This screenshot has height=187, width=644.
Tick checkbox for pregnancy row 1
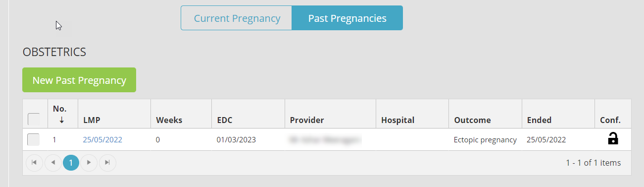pyautogui.click(x=34, y=140)
